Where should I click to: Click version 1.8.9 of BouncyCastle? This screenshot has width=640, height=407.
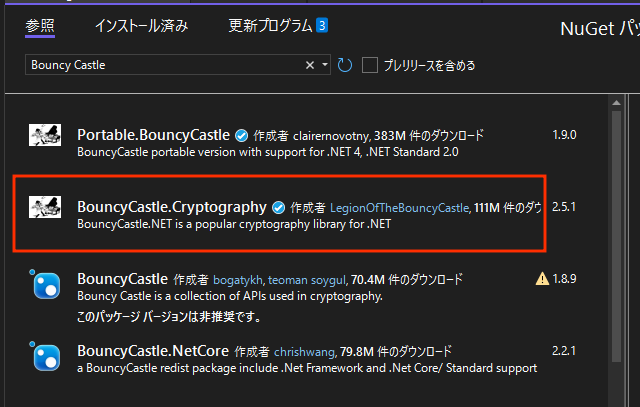tap(564, 279)
